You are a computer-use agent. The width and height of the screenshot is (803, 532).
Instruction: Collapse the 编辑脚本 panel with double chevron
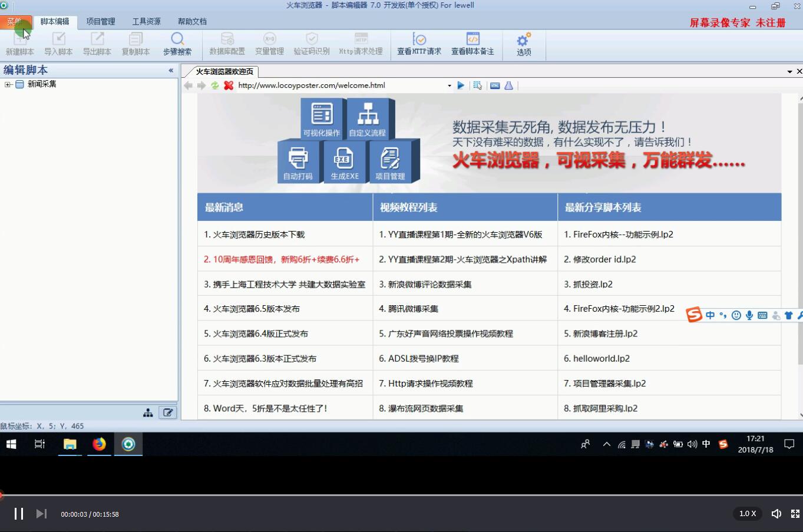tap(171, 70)
